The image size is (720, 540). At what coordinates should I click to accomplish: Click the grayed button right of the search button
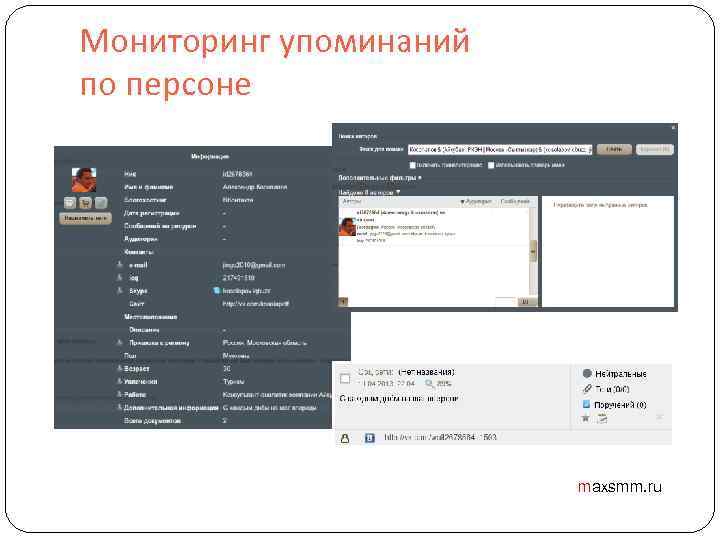[x=655, y=149]
